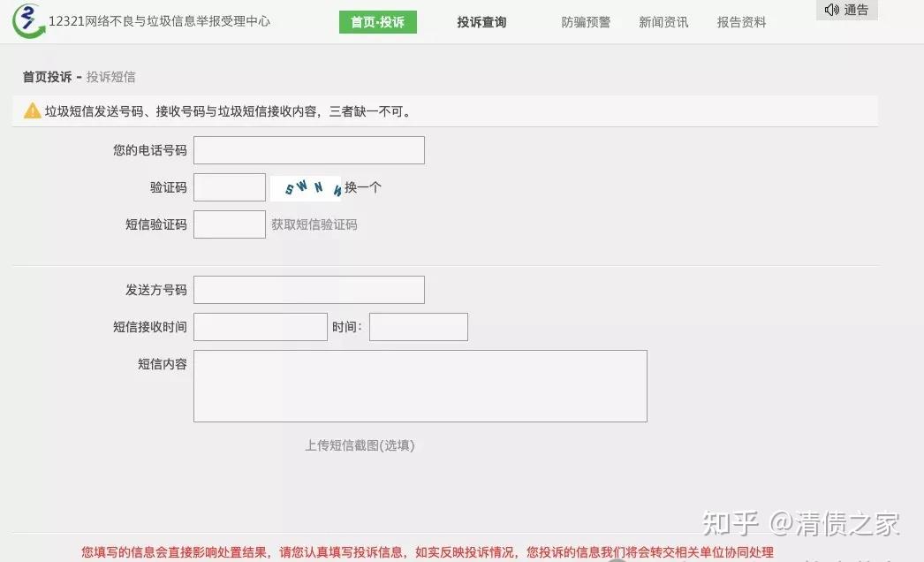Viewport: 924px width, 562px height.
Task: Open the captcha image to refresh it
Action: pos(306,187)
